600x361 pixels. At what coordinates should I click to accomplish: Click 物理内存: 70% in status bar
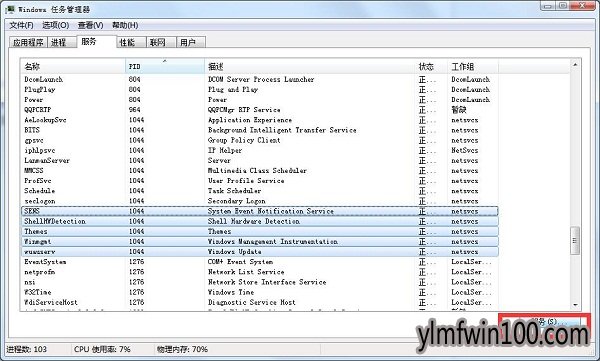click(182, 350)
